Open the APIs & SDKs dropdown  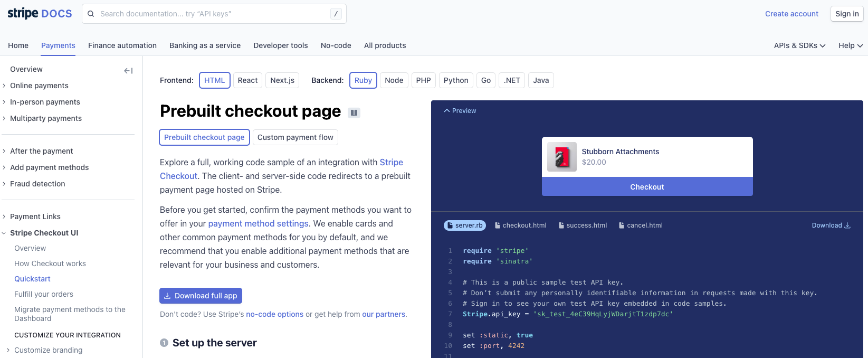[799, 45]
